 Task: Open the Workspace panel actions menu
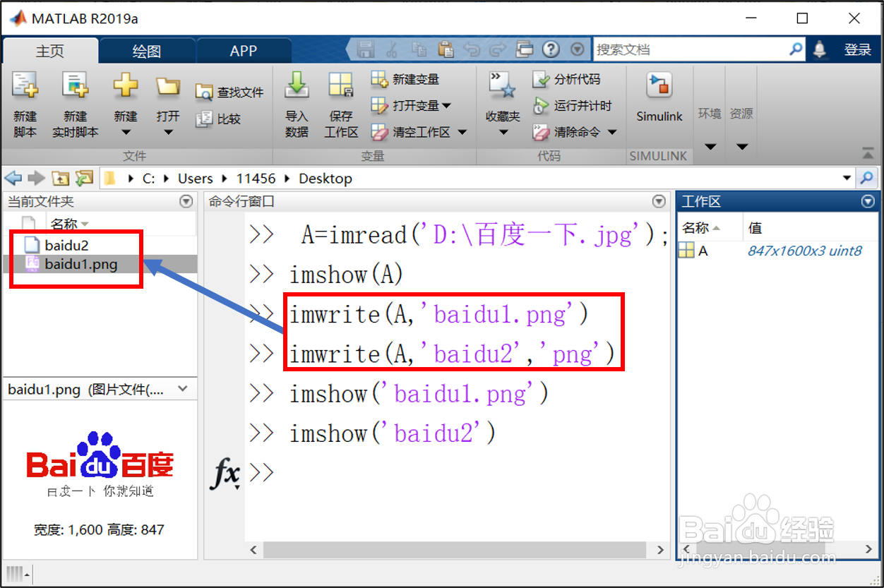(x=868, y=202)
